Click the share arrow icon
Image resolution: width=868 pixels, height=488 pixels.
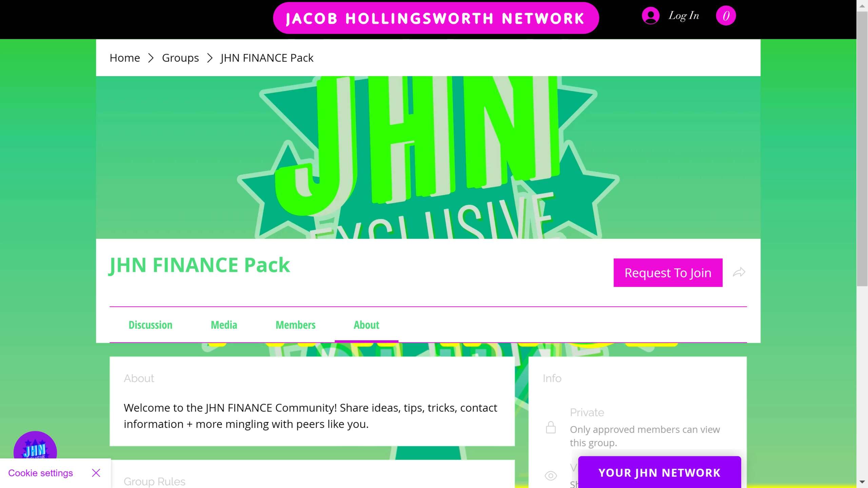coord(739,272)
